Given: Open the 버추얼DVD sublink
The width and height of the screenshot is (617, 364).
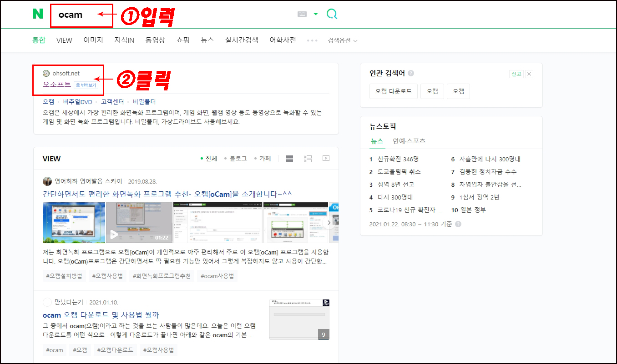Looking at the screenshot, I should click(77, 102).
